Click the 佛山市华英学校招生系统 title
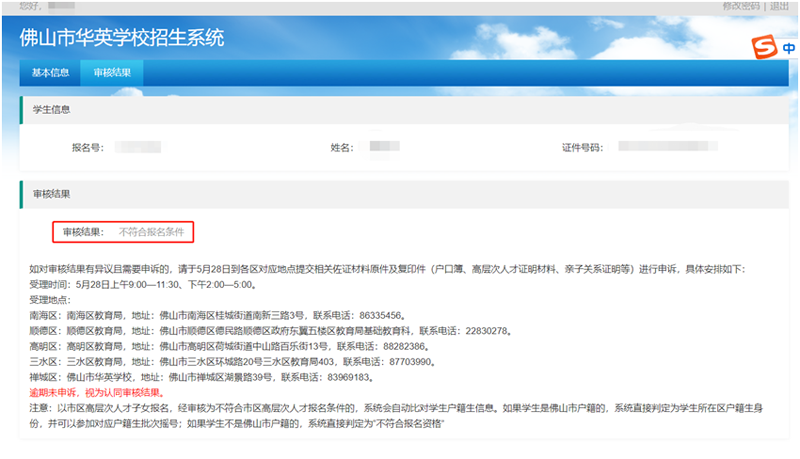This screenshot has height=459, width=800. 122,39
